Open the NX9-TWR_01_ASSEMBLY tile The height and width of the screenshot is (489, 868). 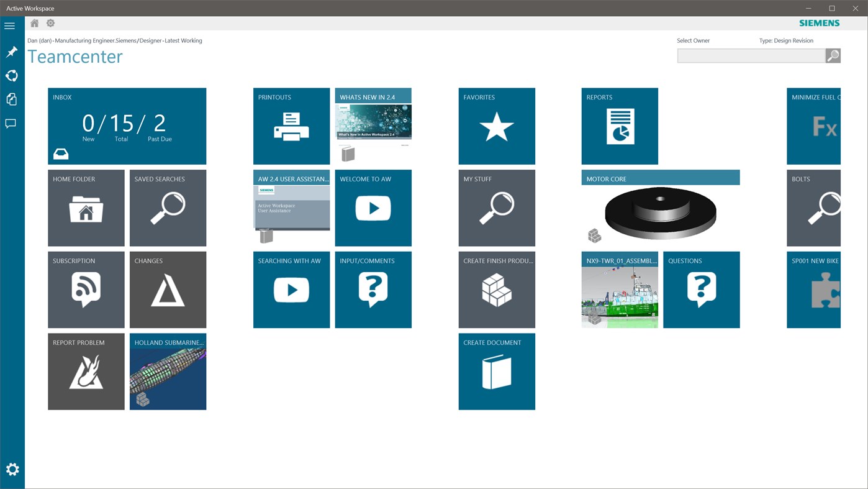tap(619, 290)
